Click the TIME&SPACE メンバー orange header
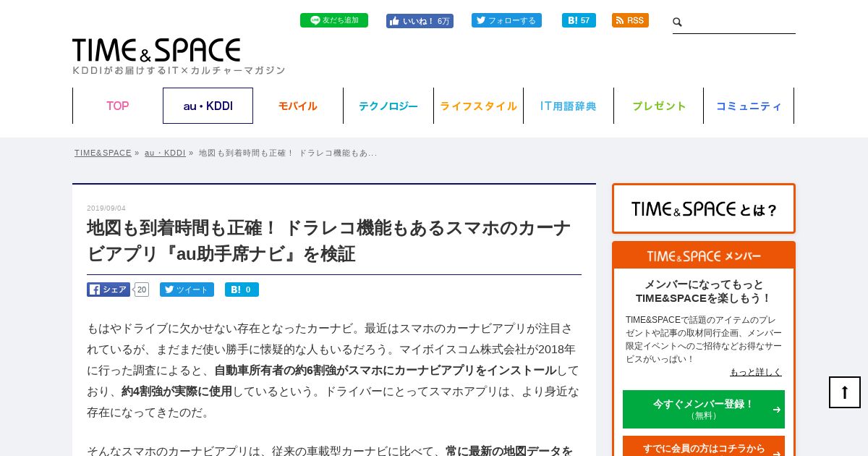Viewport: 868px width, 456px height. pyautogui.click(x=704, y=256)
